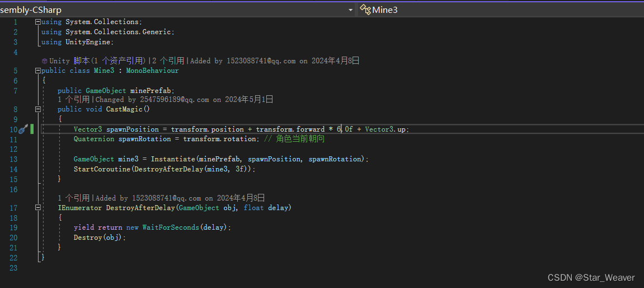
Task: Click line number 10 in the margin
Action: coord(13,129)
